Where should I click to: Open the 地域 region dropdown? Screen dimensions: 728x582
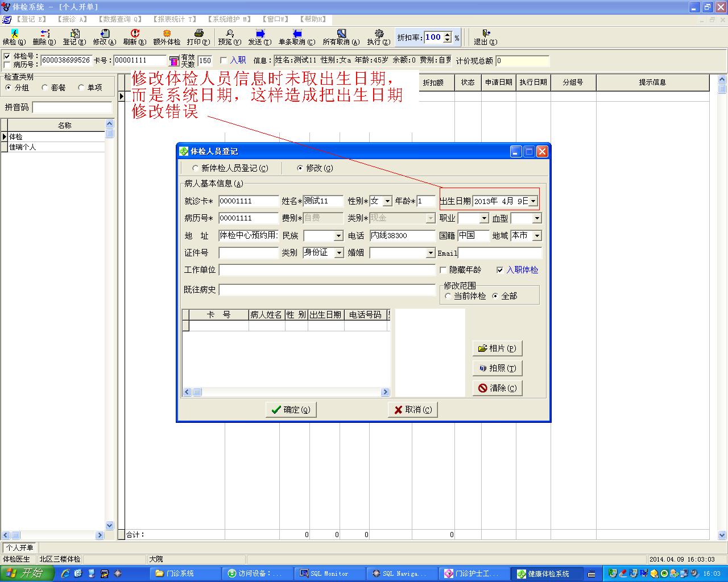[537, 236]
